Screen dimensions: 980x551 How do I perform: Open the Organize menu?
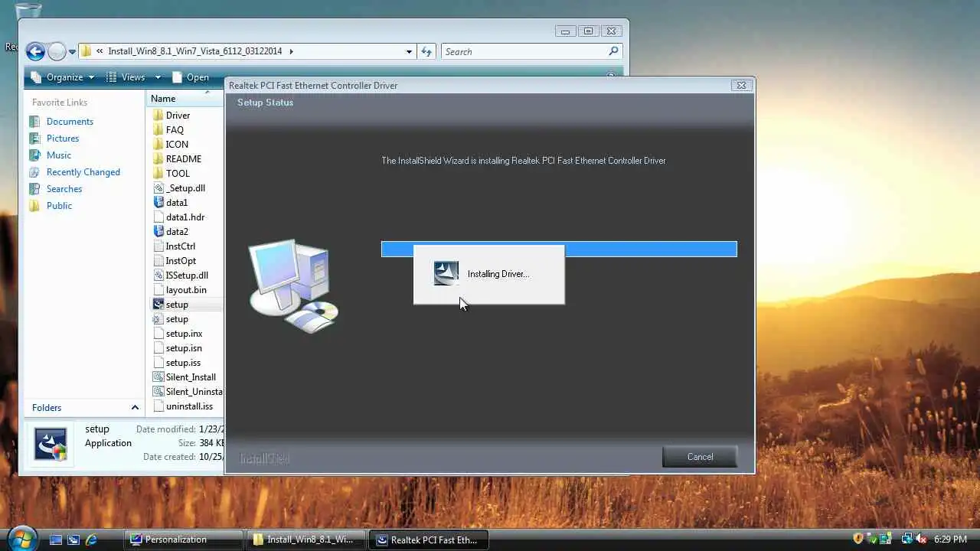coord(62,77)
